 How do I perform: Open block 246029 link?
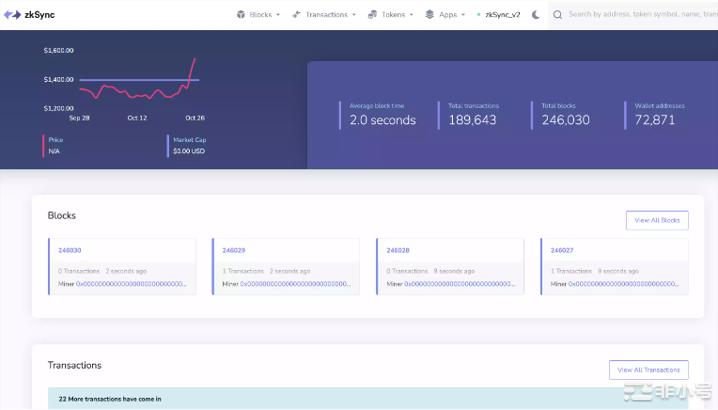pyautogui.click(x=234, y=250)
